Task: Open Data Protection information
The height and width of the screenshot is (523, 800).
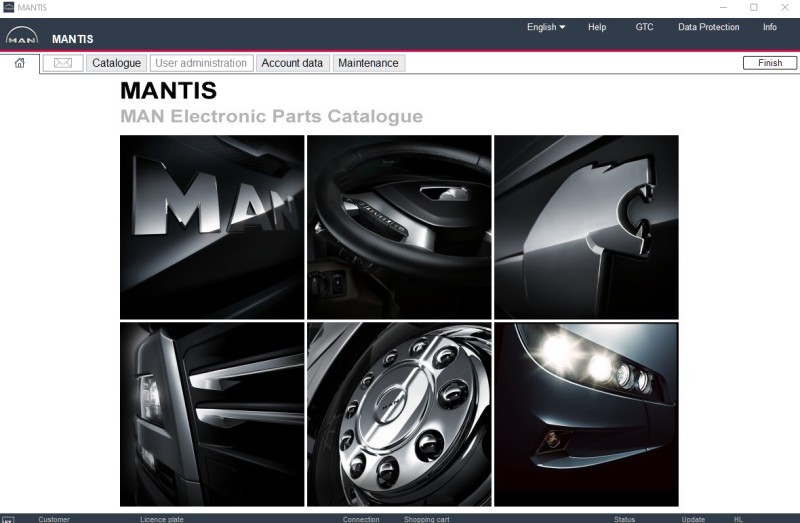Action: [708, 27]
